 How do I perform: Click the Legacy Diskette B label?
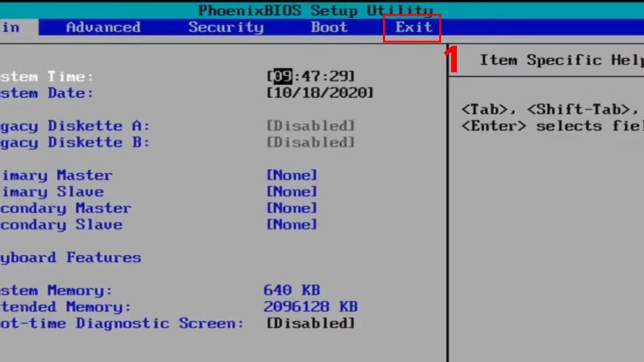pos(75,143)
